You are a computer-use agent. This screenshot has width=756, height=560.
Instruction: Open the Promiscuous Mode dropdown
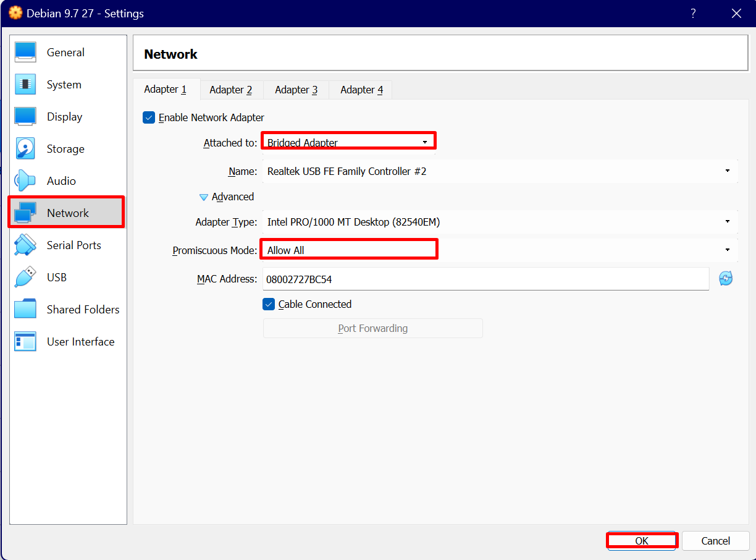[500, 250]
